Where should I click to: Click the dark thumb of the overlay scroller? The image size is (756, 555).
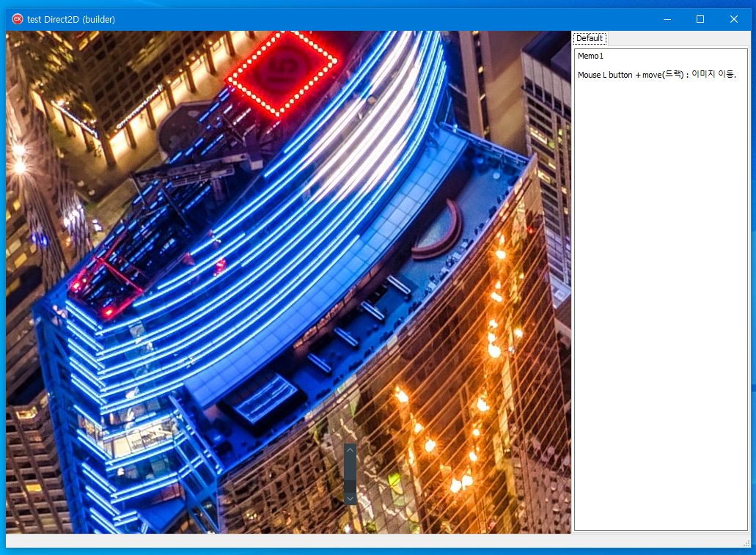pyautogui.click(x=351, y=485)
